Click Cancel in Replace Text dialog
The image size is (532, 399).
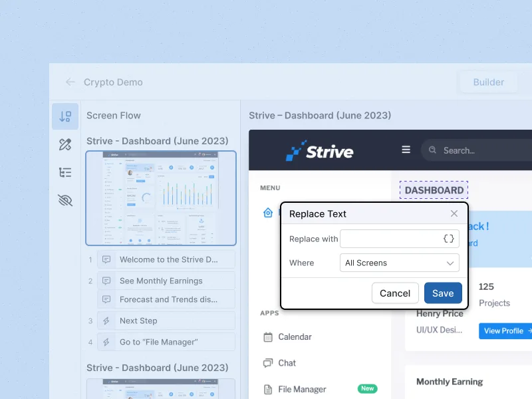[395, 293]
